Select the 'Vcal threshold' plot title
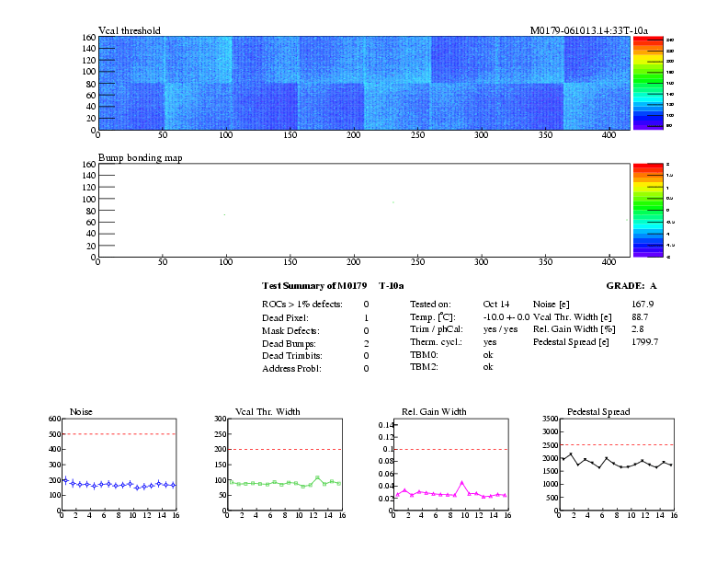 (129, 30)
